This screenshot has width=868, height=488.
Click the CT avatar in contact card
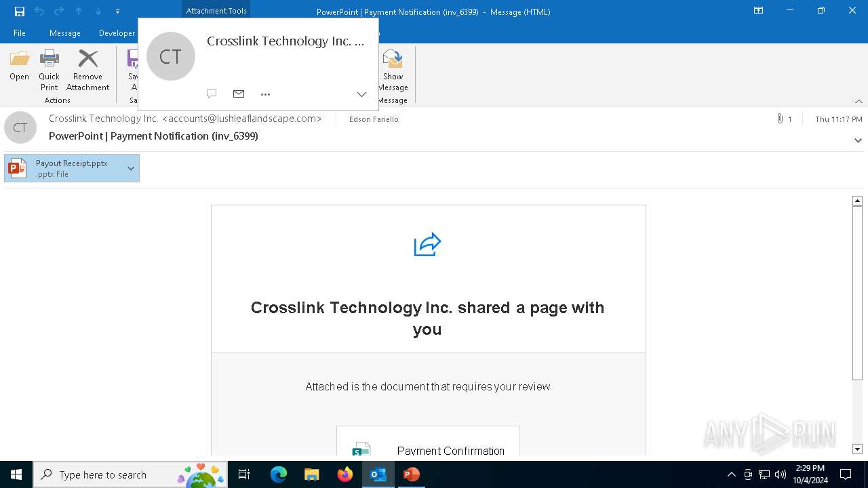[171, 56]
